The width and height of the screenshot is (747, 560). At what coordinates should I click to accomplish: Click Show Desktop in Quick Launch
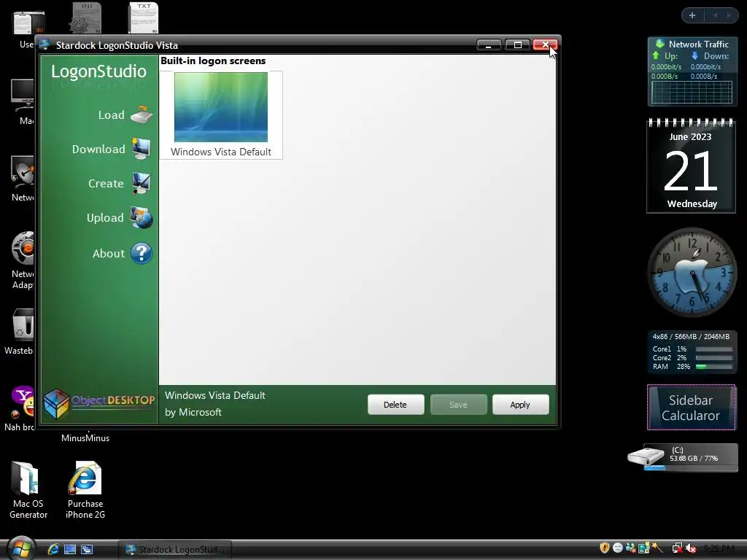(x=70, y=549)
